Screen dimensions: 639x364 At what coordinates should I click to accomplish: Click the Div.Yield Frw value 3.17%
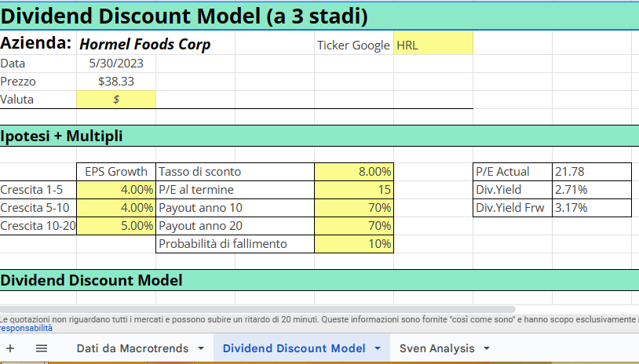point(592,208)
